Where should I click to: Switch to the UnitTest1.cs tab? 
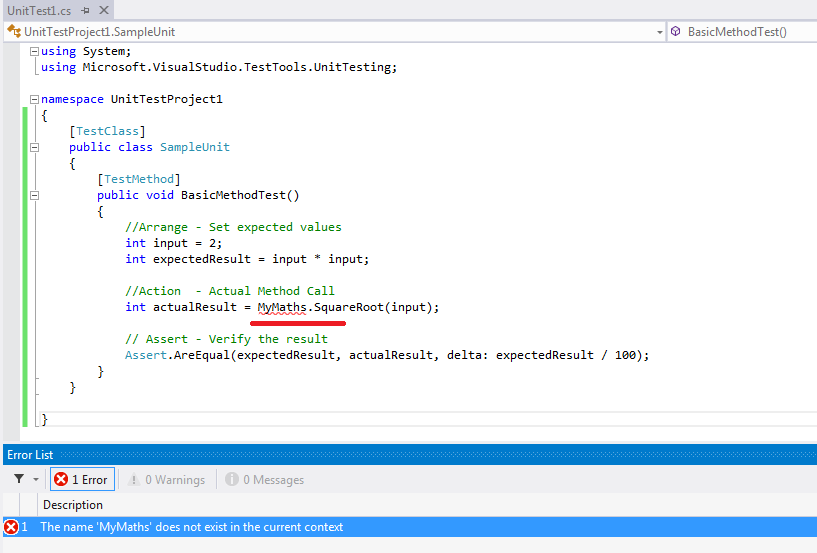[39, 10]
